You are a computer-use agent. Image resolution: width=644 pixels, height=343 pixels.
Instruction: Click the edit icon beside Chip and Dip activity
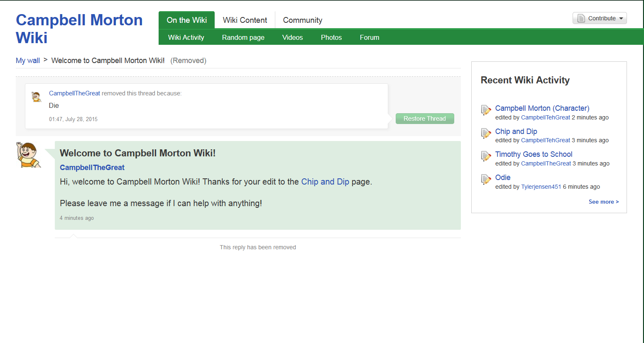click(x=486, y=133)
